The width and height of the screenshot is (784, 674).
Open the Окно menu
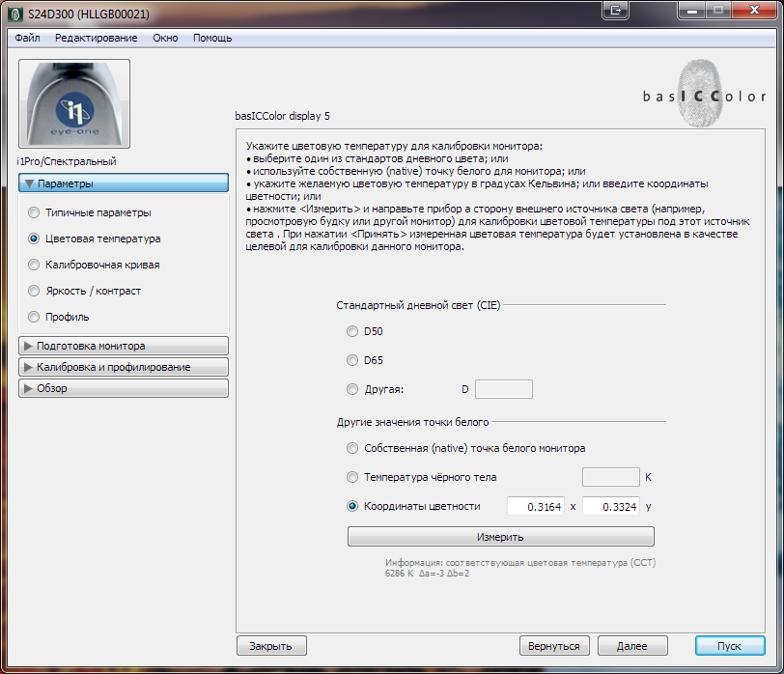tap(165, 38)
